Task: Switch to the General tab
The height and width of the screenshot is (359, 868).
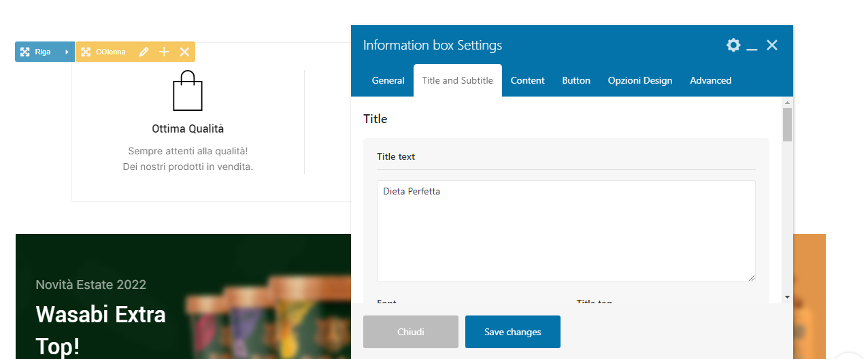Action: click(388, 80)
